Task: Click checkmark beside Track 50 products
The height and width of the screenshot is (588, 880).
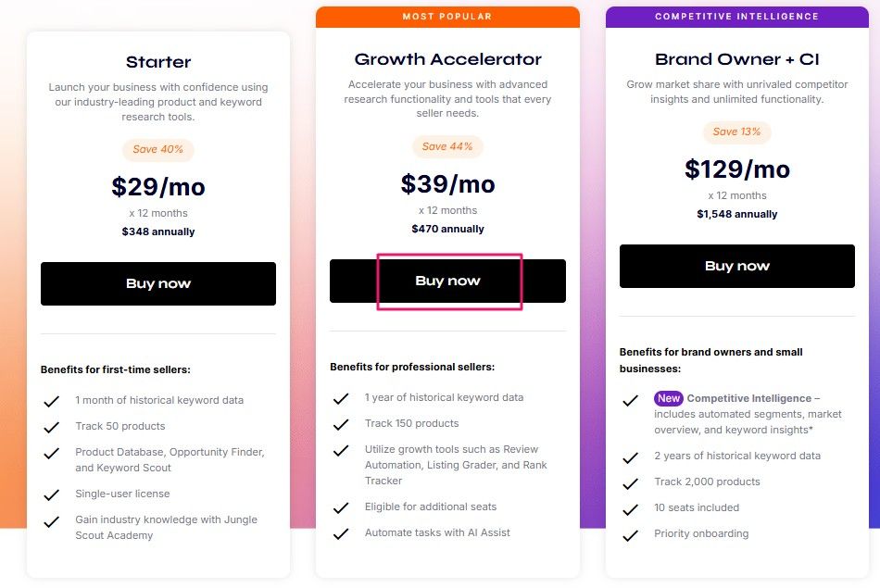Action: pos(52,427)
